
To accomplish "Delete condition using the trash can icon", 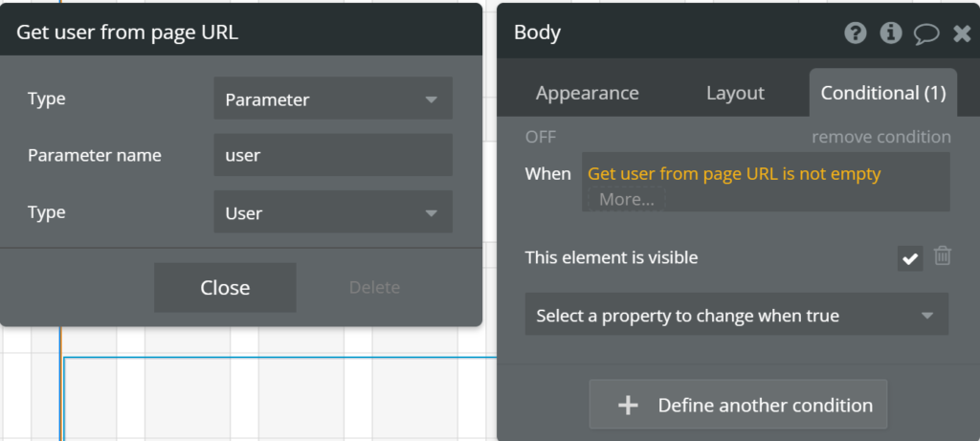I will pos(943,256).
